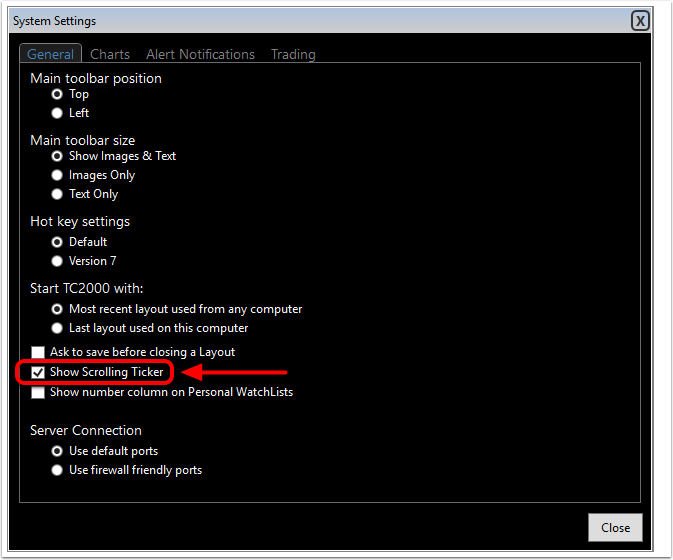Open the Charts tab
This screenshot has width=673, height=560.
110,54
